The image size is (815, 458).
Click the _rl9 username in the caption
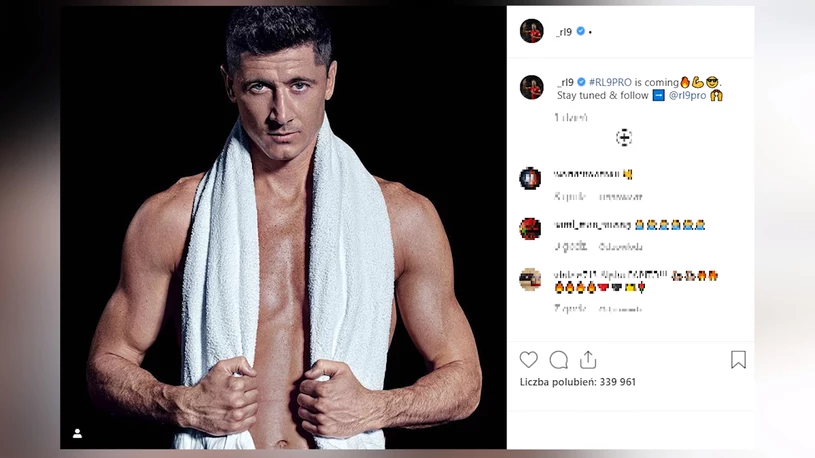(565, 82)
